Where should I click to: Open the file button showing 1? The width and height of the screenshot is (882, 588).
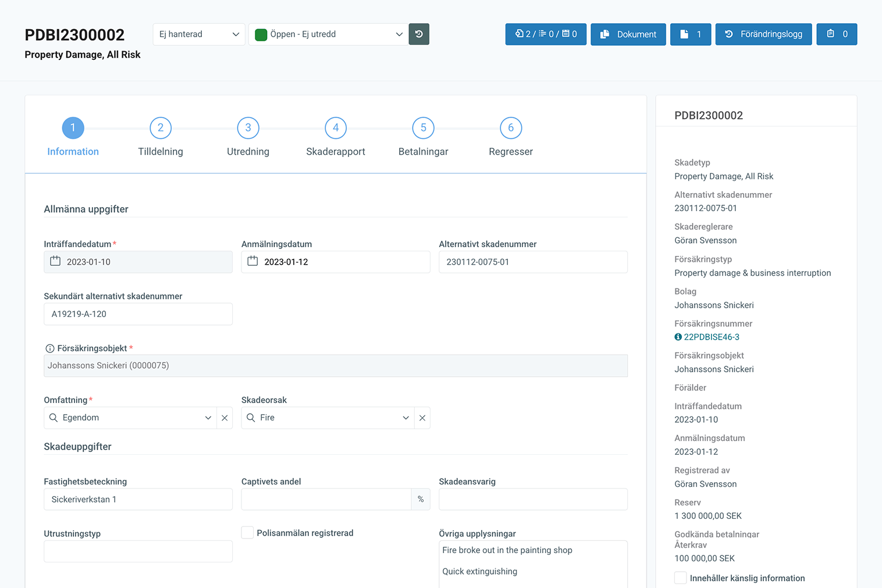(x=691, y=34)
